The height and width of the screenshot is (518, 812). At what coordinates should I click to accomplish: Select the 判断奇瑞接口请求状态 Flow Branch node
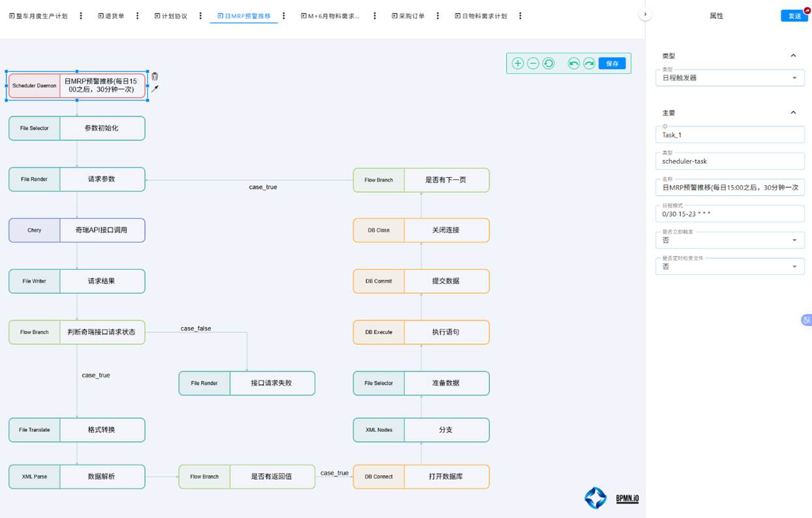[77, 332]
